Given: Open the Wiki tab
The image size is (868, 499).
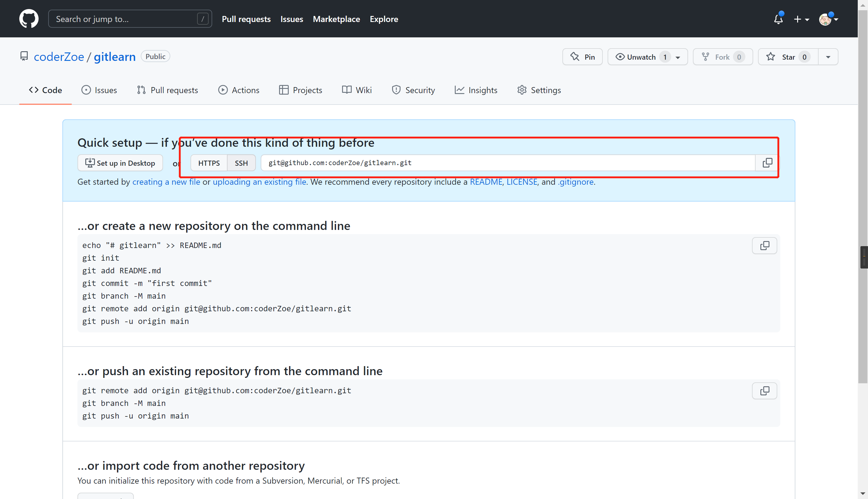Looking at the screenshot, I should [357, 90].
